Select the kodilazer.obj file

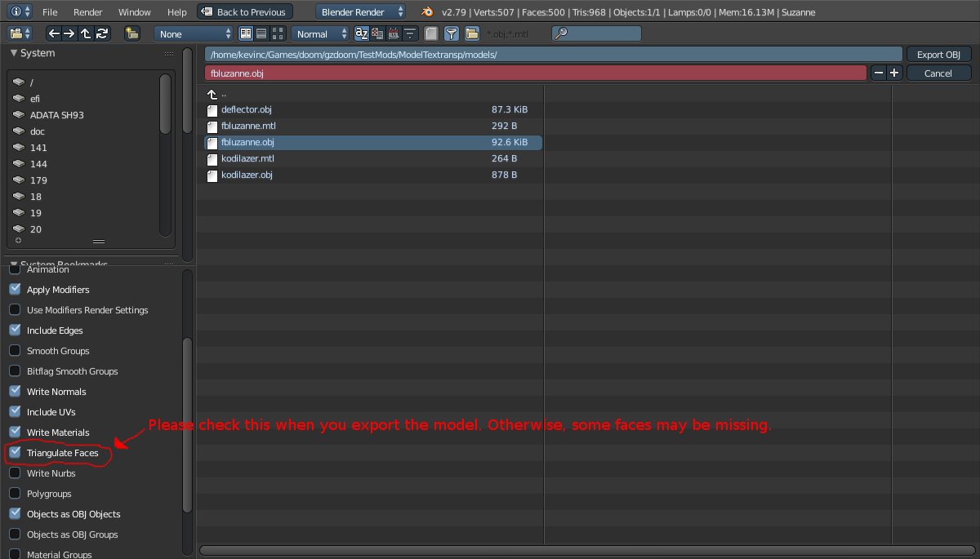coord(373,175)
